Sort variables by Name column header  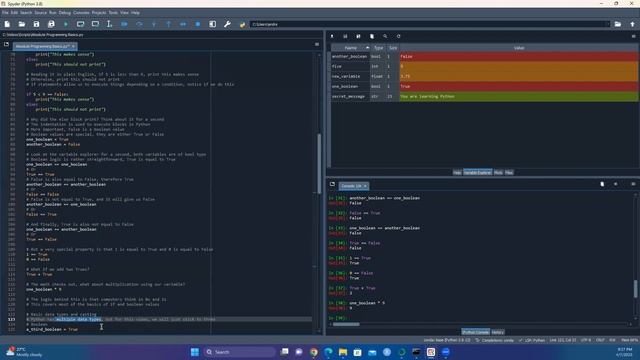[x=351, y=48]
